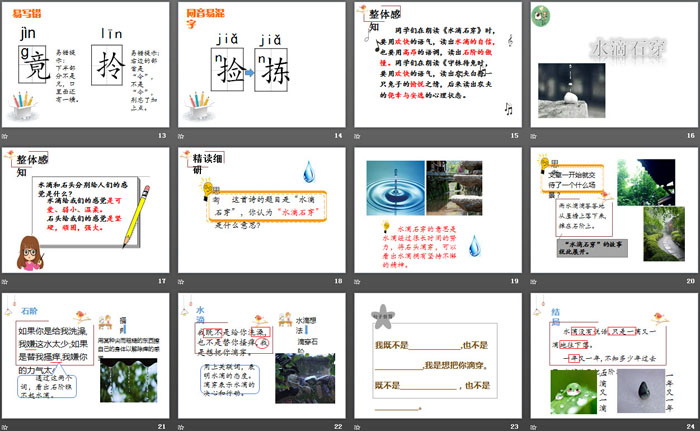
Task: Click the animation star icon under slide 22
Action: click(184, 427)
